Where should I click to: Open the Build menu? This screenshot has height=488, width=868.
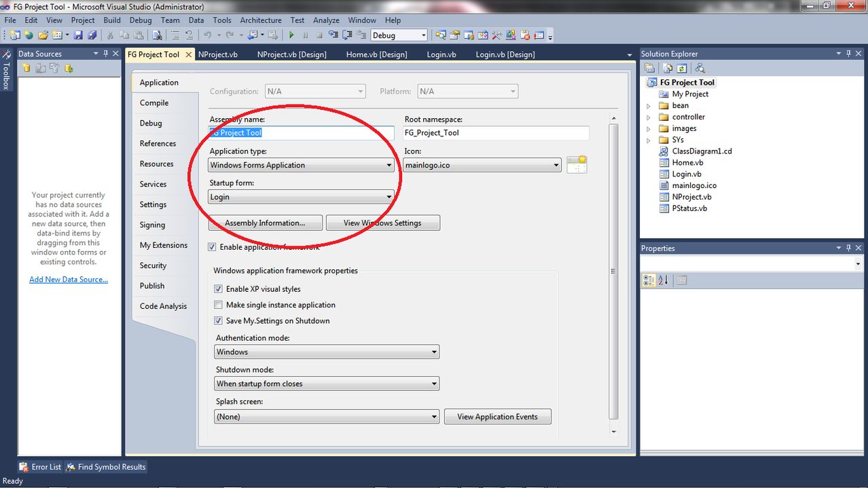click(x=112, y=20)
